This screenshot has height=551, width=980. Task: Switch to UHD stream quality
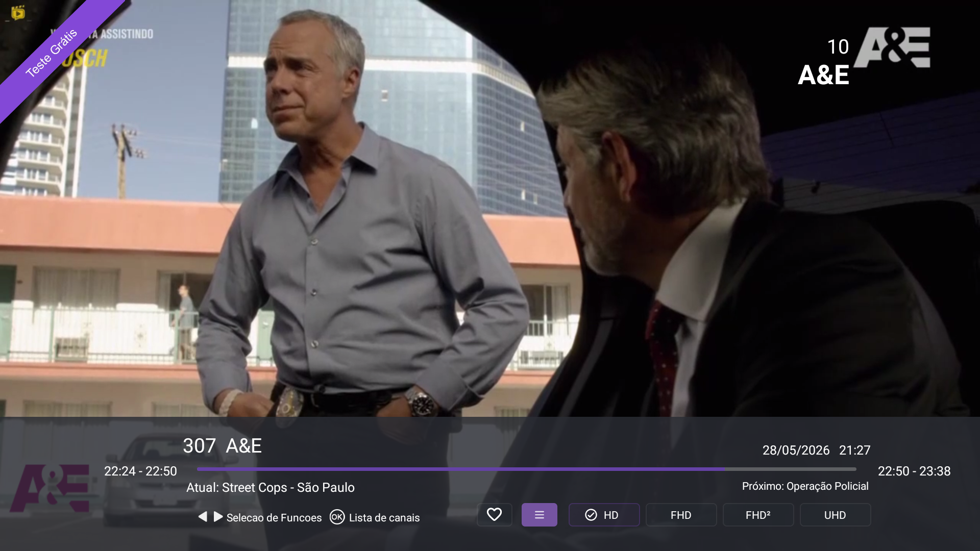(835, 515)
